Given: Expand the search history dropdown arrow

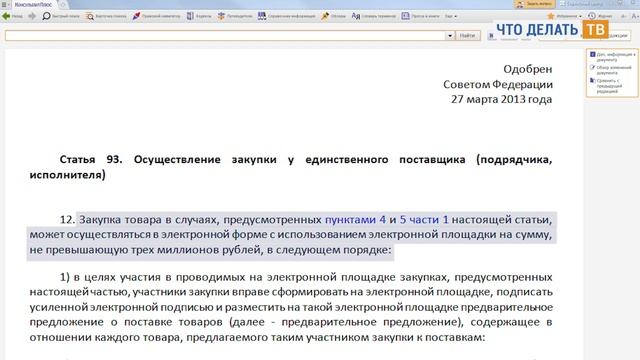Looking at the screenshot, I should click(x=450, y=36).
